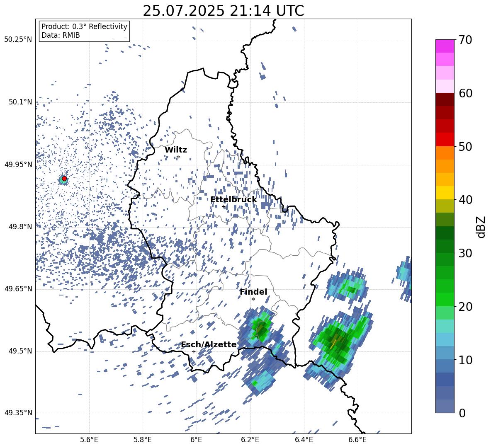Click the red radar site marker
The width and height of the screenshot is (491, 448).
[64, 179]
